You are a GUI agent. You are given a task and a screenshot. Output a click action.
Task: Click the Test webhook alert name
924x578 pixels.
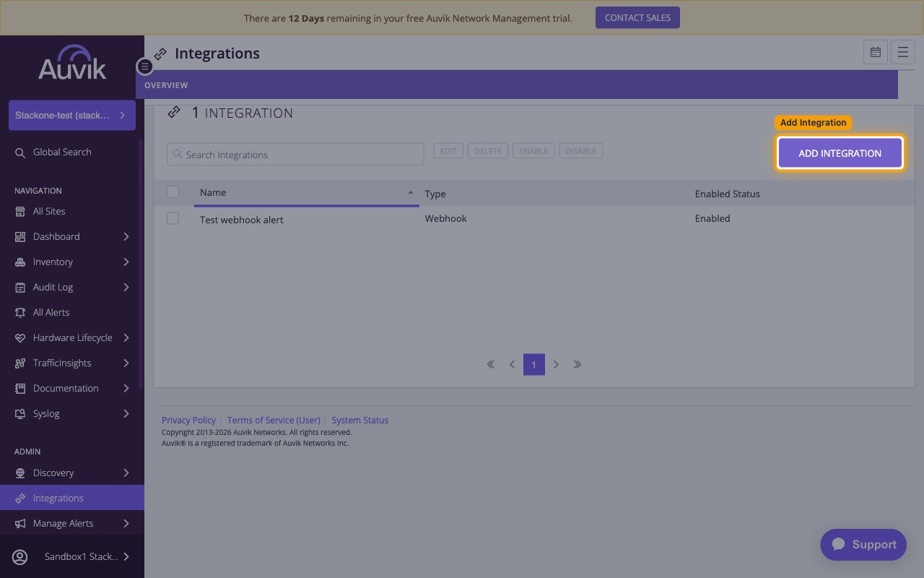coord(242,220)
